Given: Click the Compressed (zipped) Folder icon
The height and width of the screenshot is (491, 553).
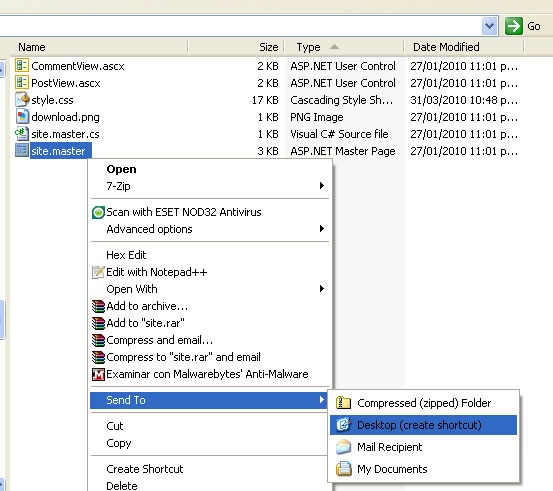Looking at the screenshot, I should click(x=343, y=403).
